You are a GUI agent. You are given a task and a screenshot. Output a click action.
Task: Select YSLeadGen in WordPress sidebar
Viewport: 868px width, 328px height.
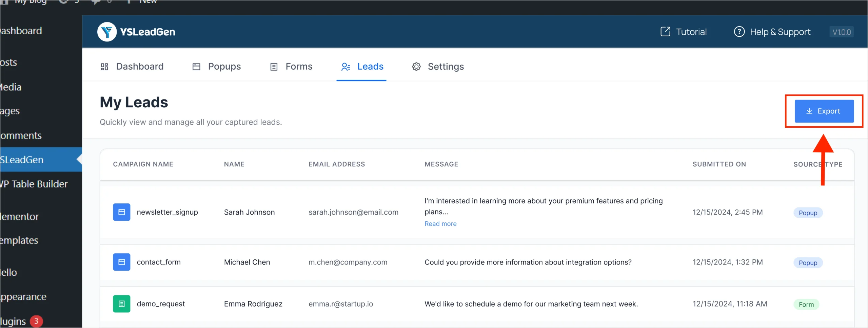click(x=41, y=160)
